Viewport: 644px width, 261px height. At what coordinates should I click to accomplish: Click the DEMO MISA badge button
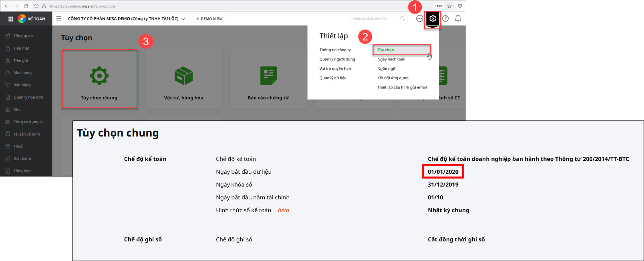(x=209, y=19)
